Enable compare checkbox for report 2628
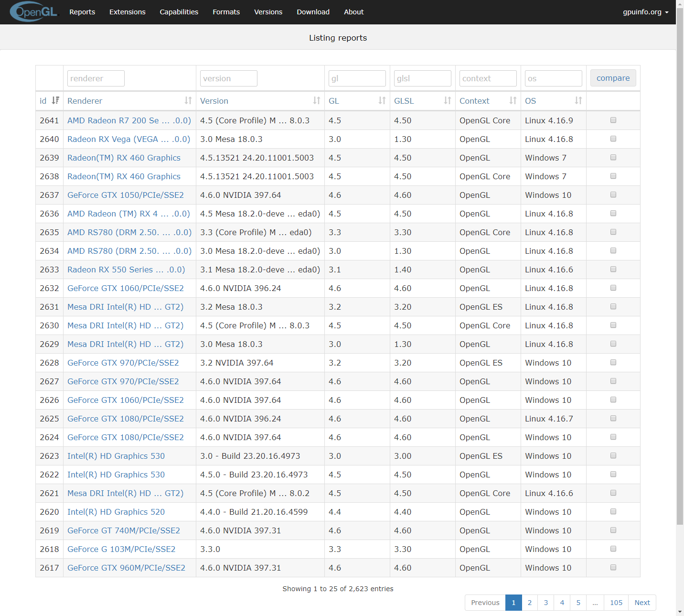This screenshot has height=616, width=684. point(613,363)
